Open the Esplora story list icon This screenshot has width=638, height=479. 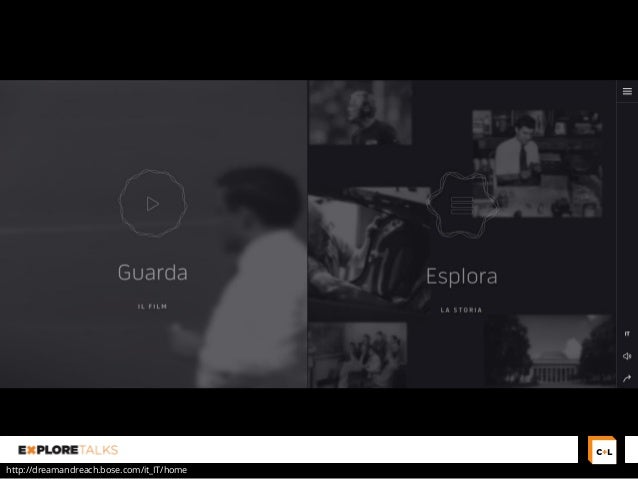[x=462, y=206]
